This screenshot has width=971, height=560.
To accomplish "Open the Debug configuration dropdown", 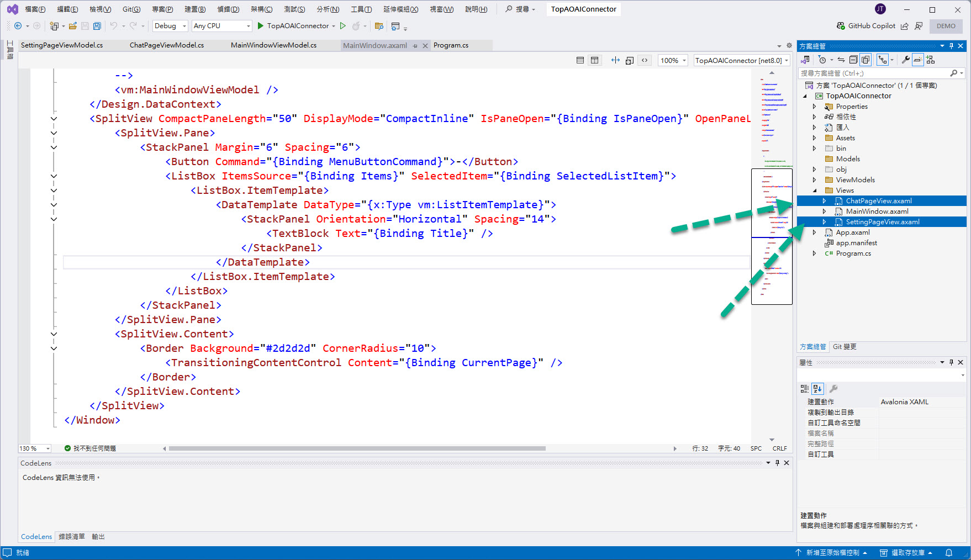I will pyautogui.click(x=170, y=26).
